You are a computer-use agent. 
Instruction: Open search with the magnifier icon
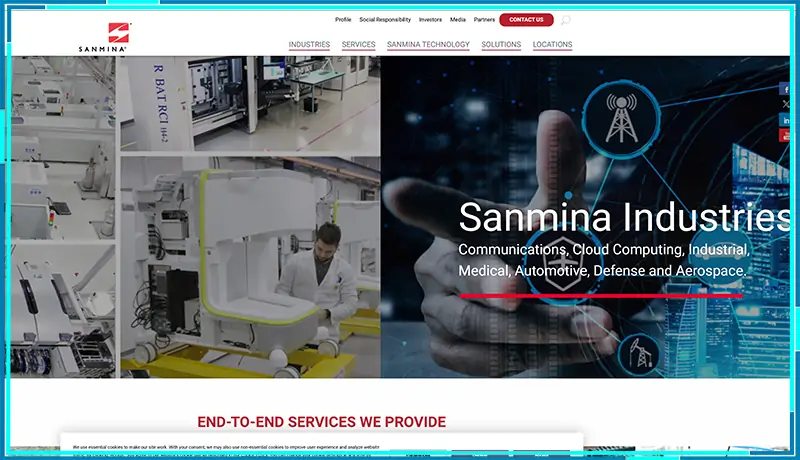(566, 20)
